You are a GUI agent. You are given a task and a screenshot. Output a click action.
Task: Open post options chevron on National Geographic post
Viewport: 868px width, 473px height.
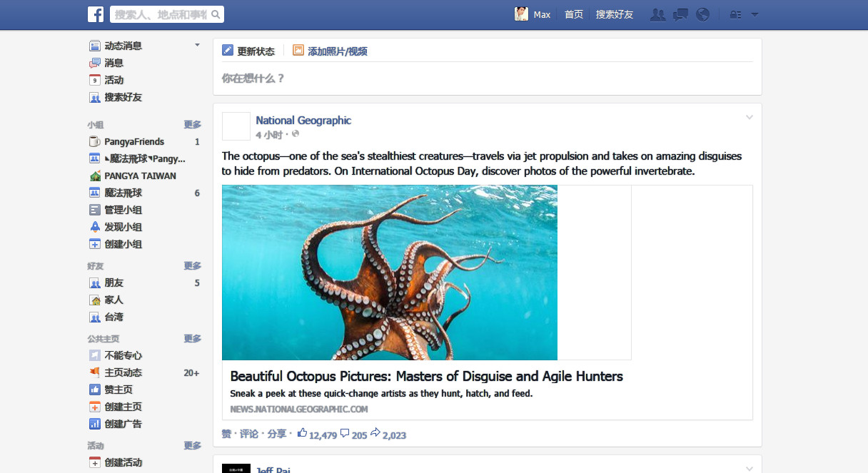(750, 118)
